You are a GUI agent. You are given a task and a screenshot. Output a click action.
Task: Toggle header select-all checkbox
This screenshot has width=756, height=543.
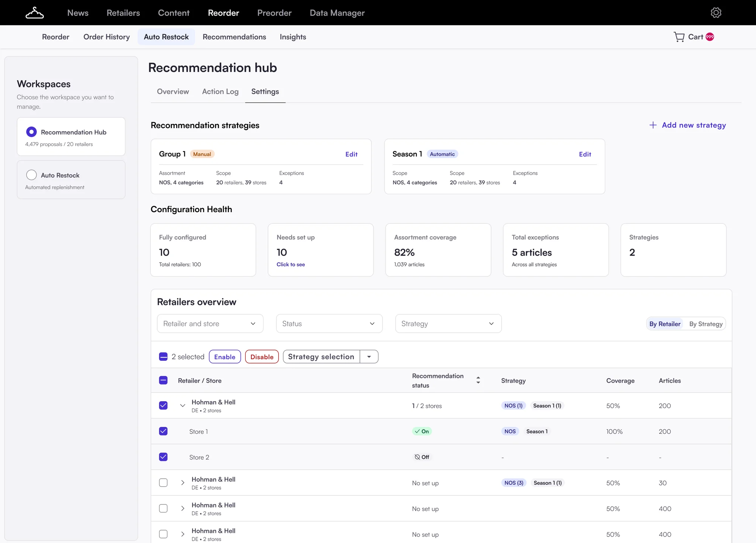coord(163,380)
